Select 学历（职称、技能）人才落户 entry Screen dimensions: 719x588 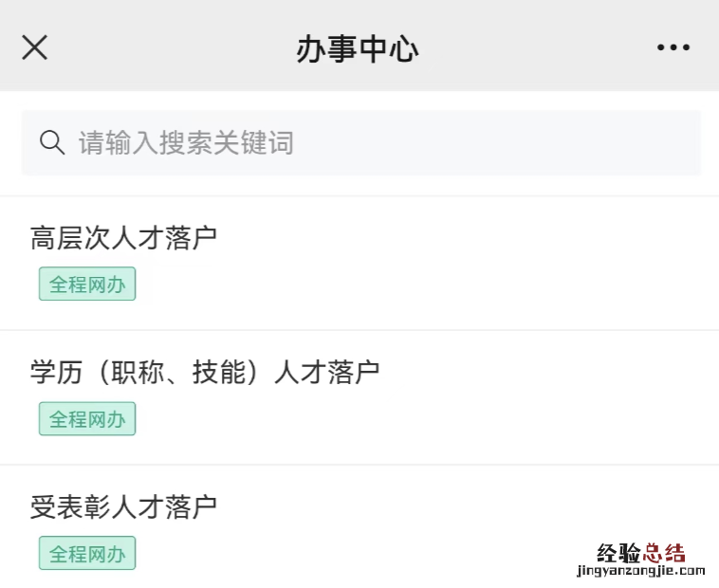coord(205,372)
